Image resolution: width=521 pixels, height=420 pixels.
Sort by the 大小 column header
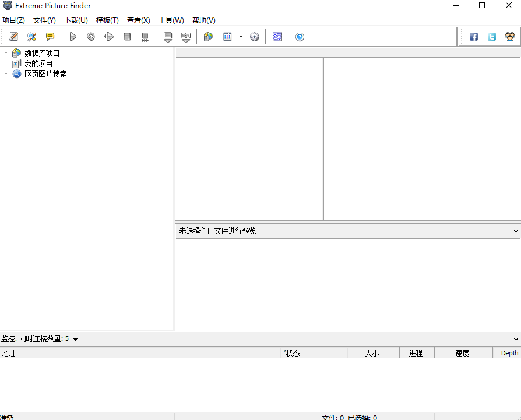tap(373, 353)
